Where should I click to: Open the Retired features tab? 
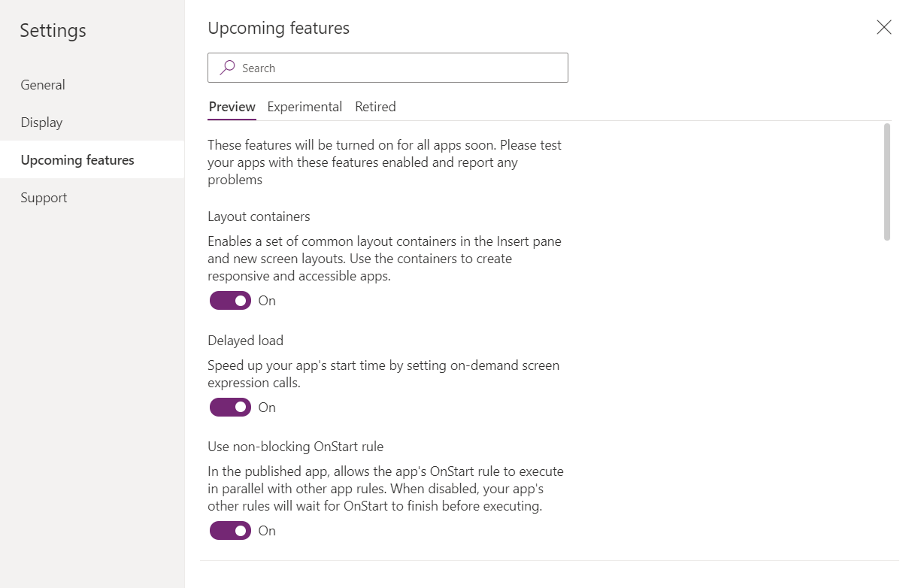375,107
